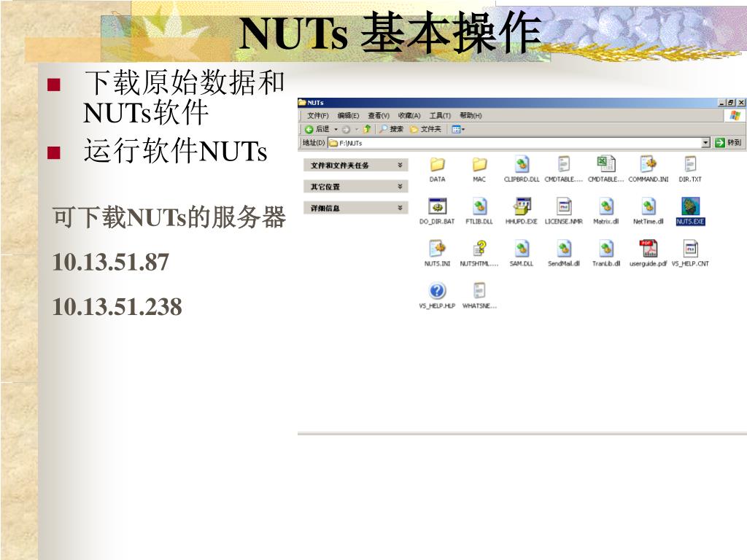
Task: Open the 文件(F) menu
Action: tap(318, 116)
